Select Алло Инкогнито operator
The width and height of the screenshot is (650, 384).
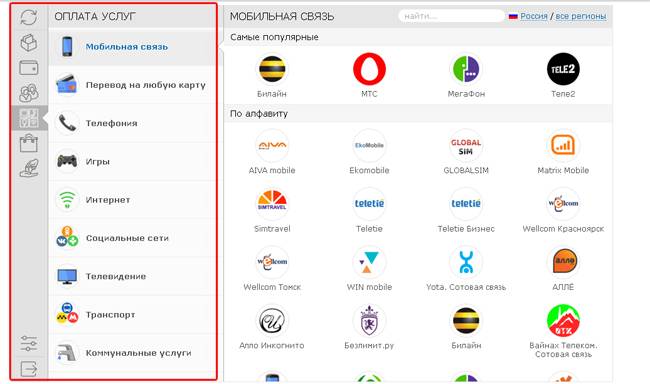(272, 327)
